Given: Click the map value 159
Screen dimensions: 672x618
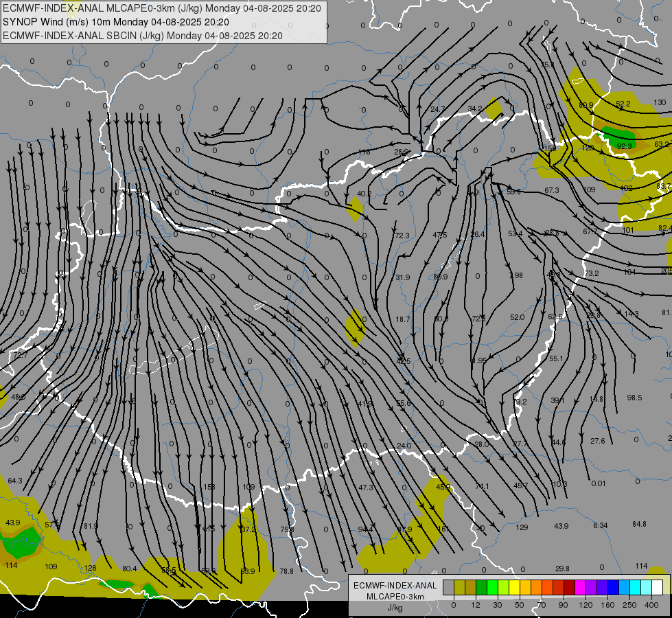Looking at the screenshot, I should pos(550,148).
